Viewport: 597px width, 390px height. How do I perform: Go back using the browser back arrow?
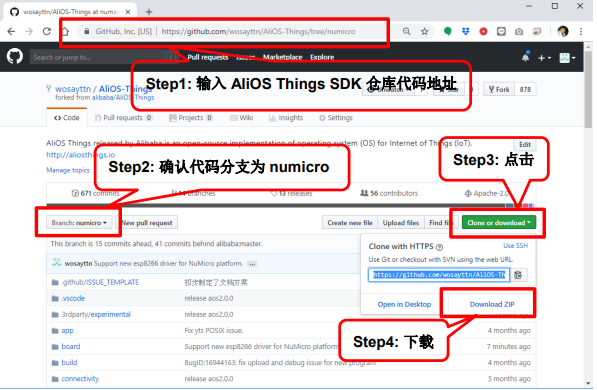[x=11, y=31]
